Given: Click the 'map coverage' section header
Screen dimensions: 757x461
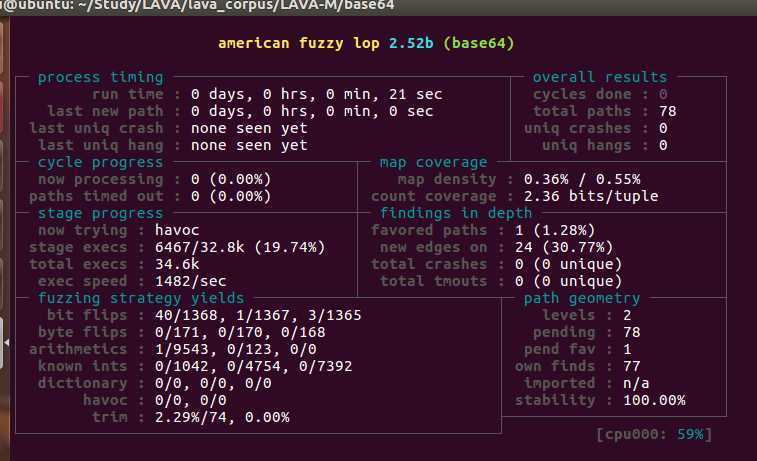Looking at the screenshot, I should [x=434, y=162].
